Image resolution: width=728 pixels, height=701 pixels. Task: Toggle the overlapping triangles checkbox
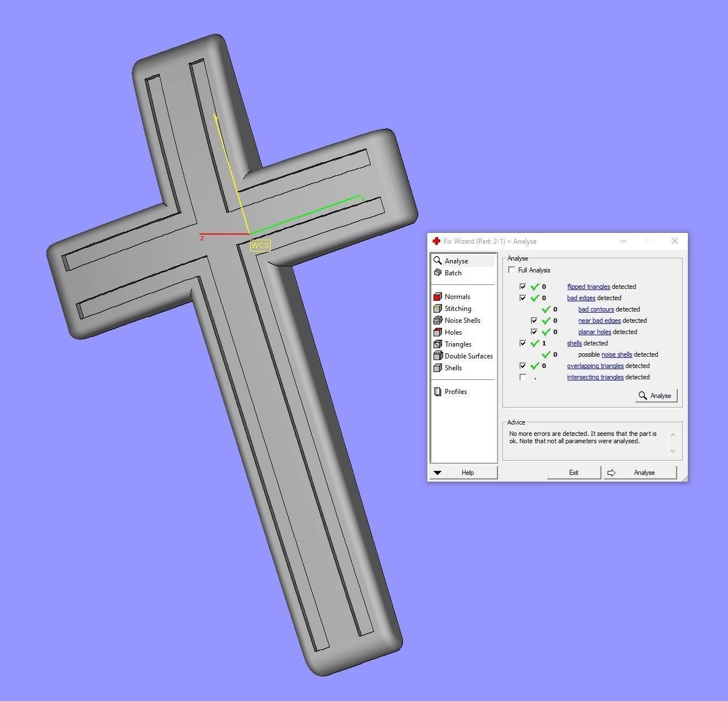click(523, 366)
